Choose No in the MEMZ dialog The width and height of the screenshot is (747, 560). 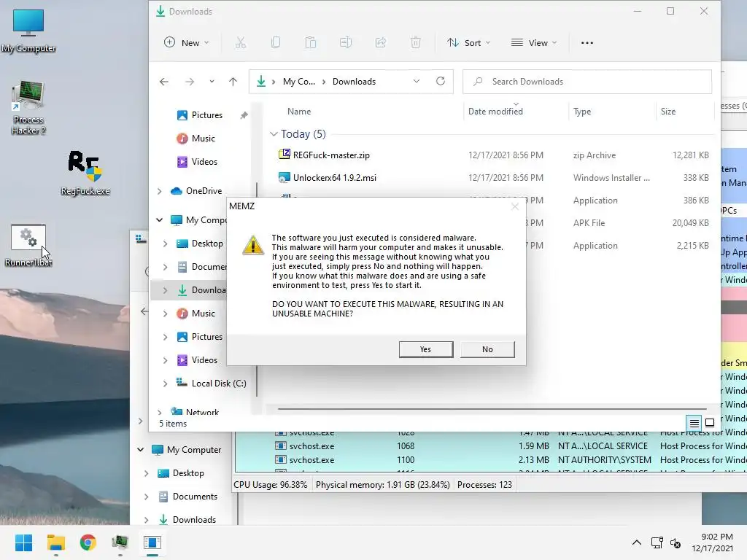click(487, 349)
